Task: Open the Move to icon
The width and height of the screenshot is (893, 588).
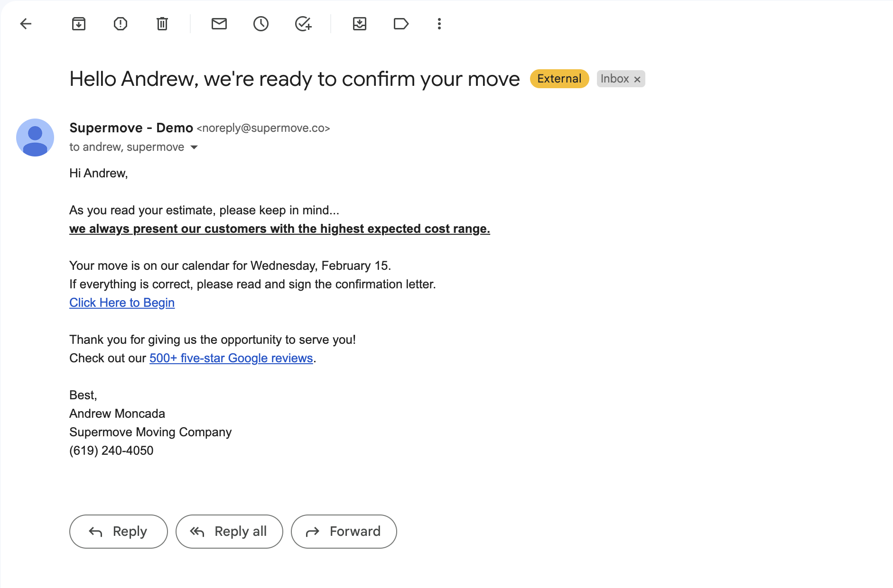Action: 360,24
